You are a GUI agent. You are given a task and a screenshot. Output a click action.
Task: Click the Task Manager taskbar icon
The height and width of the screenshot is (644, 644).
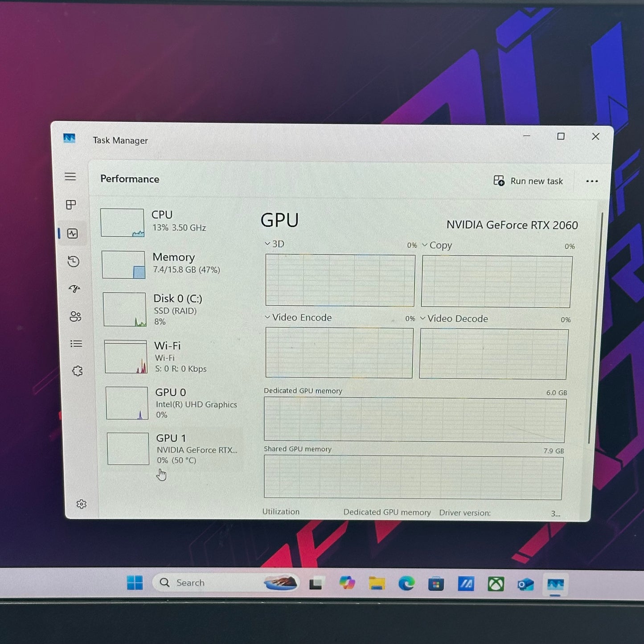[555, 584]
